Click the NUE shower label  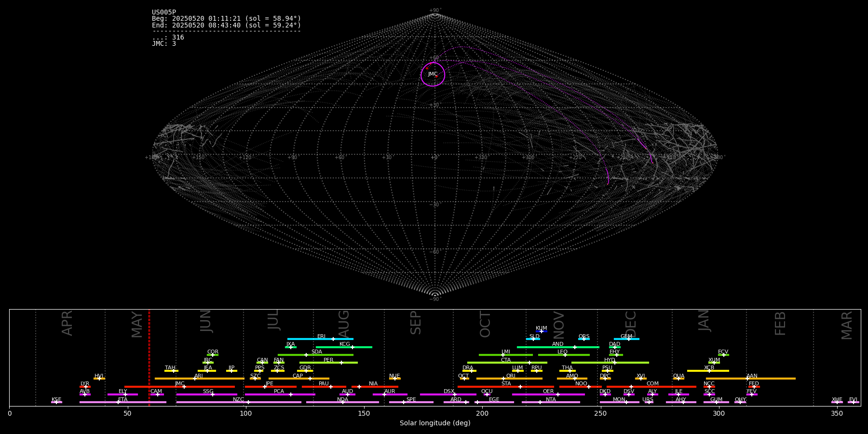coord(394,376)
